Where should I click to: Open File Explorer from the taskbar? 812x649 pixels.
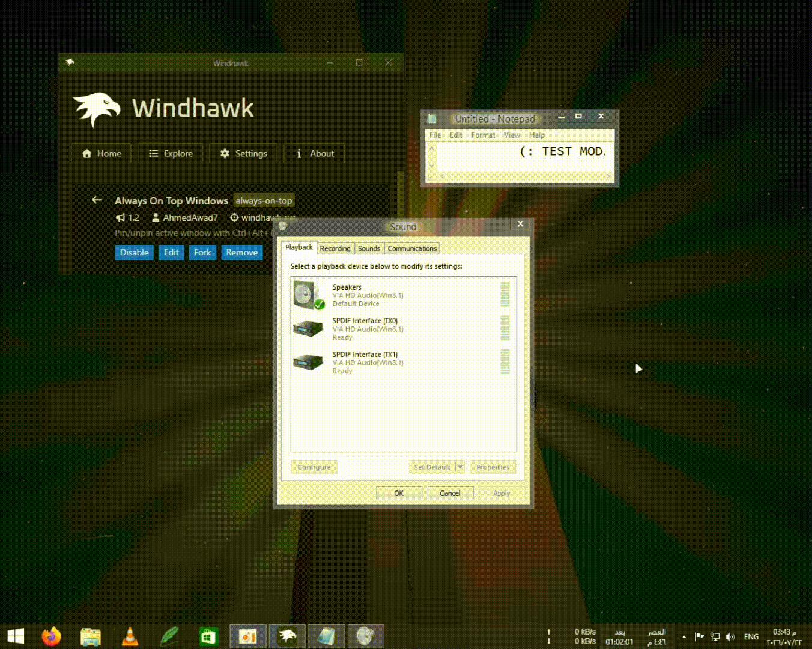[91, 636]
